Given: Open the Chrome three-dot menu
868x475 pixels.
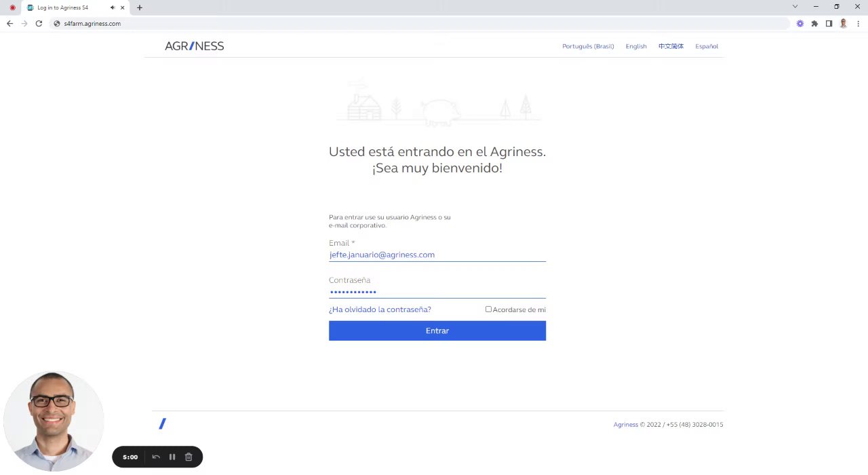Looking at the screenshot, I should click(859, 23).
